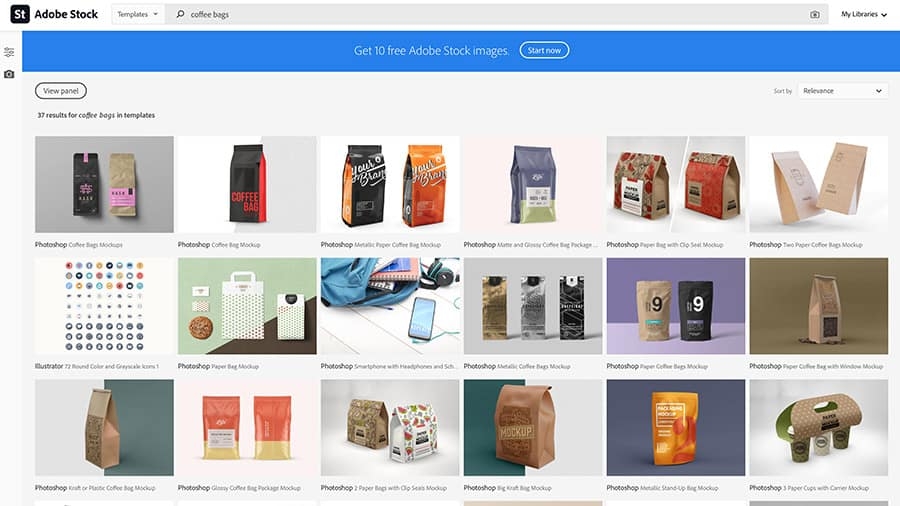Screen dimensions: 900x506
Task: Click caption 'Photoshop Paper Coffee Bags Mockup'
Action: (657, 366)
